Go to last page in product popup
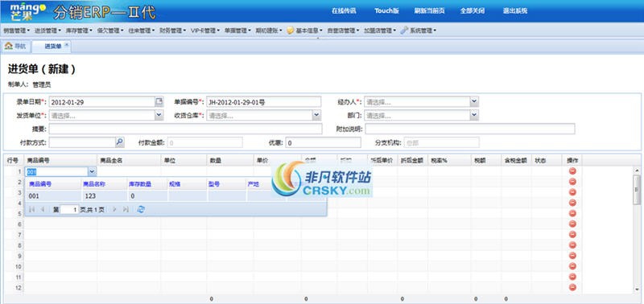This screenshot has width=644, height=304. 126,209
